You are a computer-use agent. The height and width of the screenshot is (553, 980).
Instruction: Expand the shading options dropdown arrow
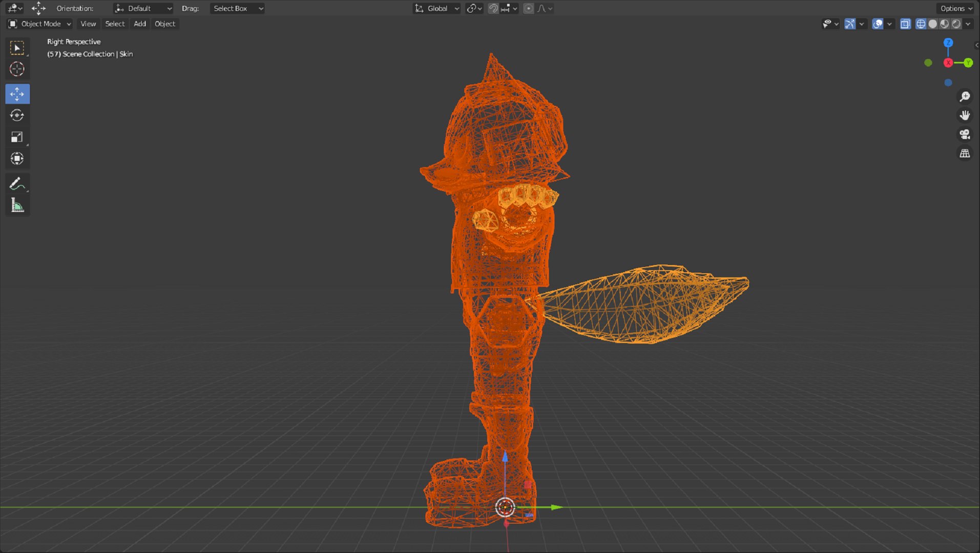(x=968, y=24)
